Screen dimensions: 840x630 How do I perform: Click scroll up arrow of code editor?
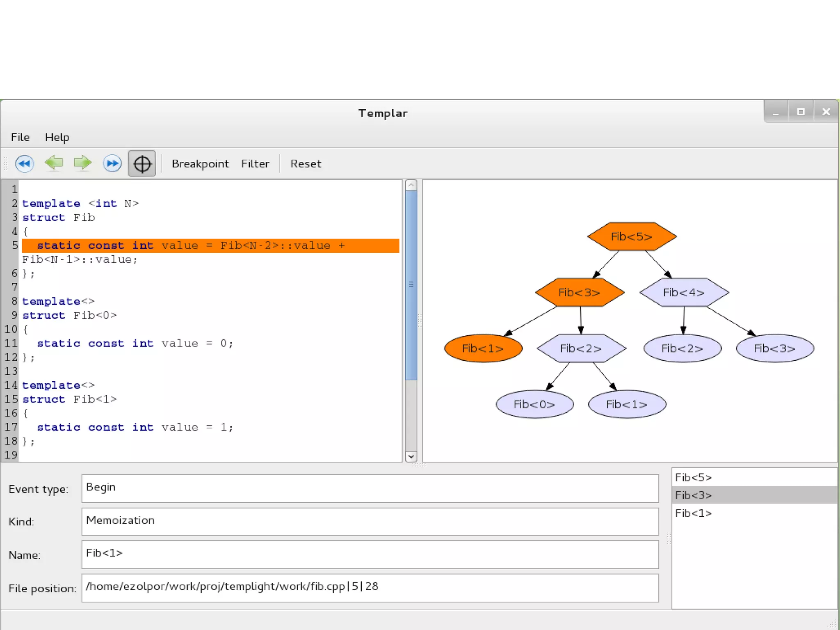point(411,185)
